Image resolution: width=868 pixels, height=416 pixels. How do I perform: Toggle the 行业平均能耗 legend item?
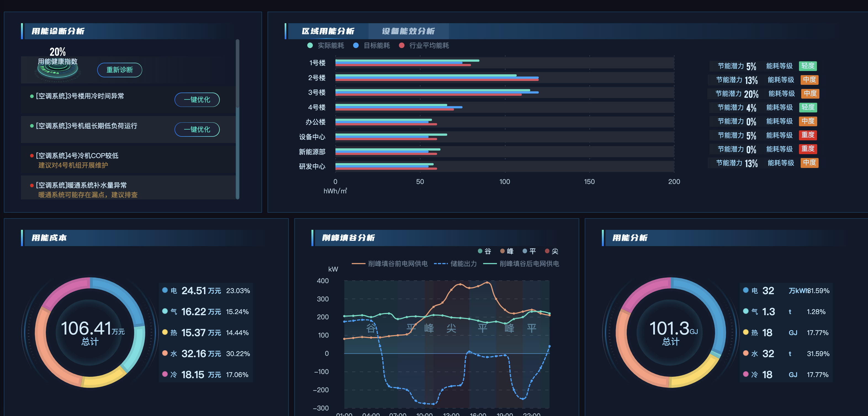point(424,46)
